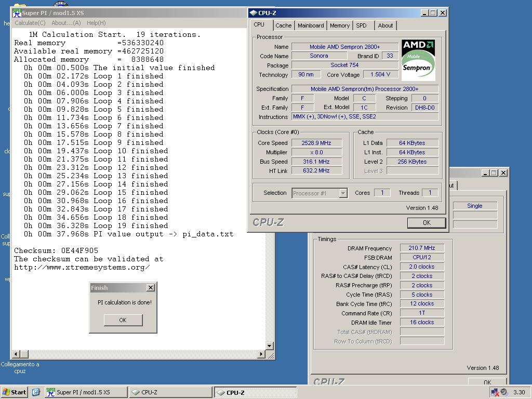The height and width of the screenshot is (399, 532).
Task: Click the FSB:DRAM value CPU/12
Action: [x=422, y=258]
